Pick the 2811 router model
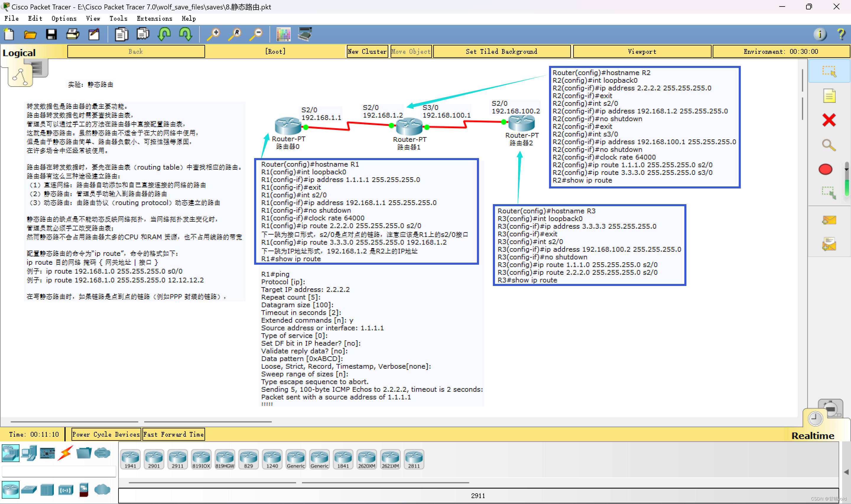The width and height of the screenshot is (851, 504). pyautogui.click(x=414, y=459)
